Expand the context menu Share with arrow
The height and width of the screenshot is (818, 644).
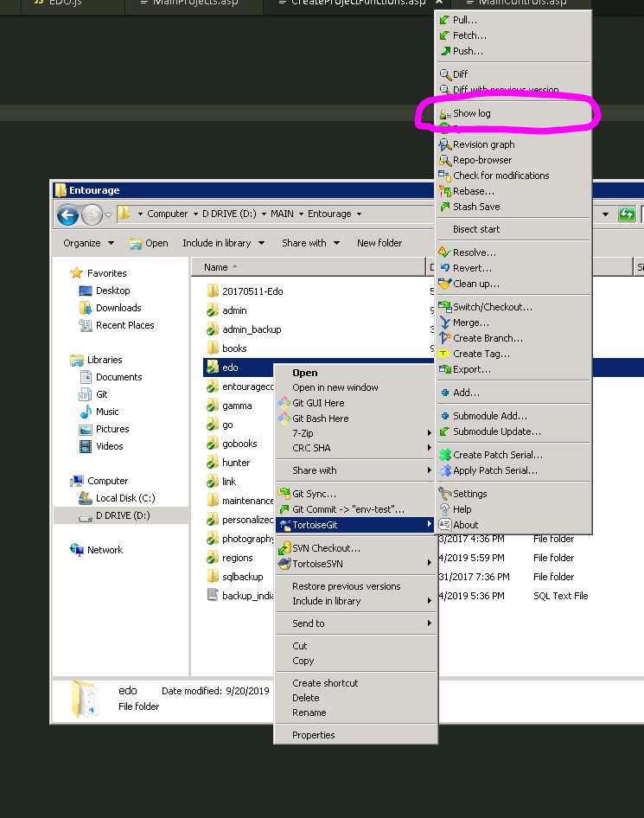[x=429, y=470]
